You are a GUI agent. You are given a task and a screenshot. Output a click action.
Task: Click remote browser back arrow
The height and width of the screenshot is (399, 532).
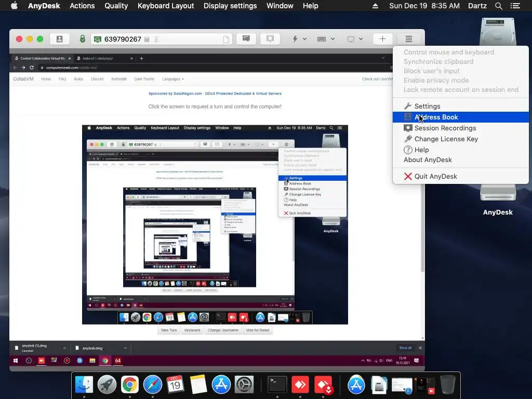click(x=15, y=68)
